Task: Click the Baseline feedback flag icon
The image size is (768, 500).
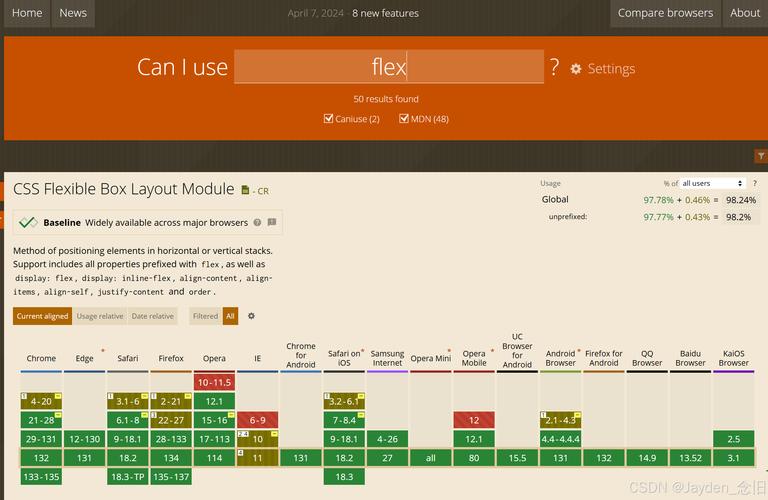Action: [x=272, y=222]
